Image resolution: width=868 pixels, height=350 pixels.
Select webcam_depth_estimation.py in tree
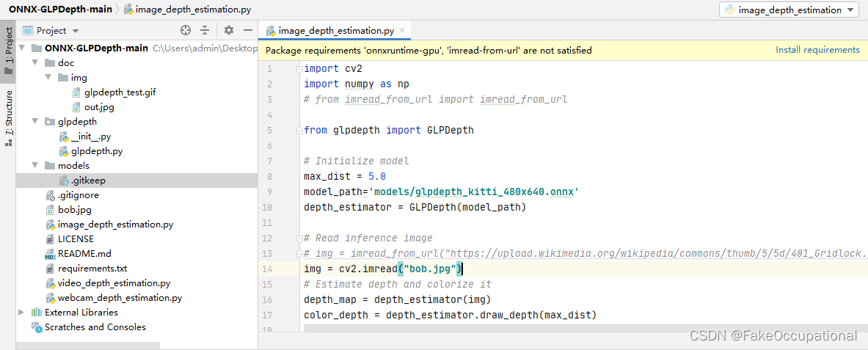point(120,298)
